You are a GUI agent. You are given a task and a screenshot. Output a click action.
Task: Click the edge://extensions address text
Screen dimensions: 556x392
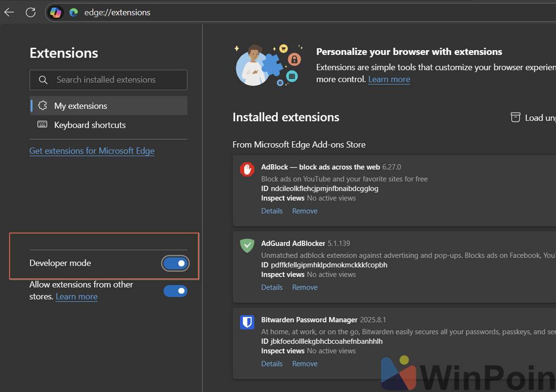point(118,12)
